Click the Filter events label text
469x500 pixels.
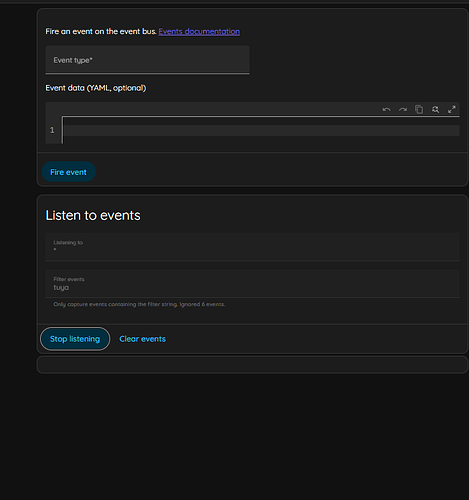point(69,279)
